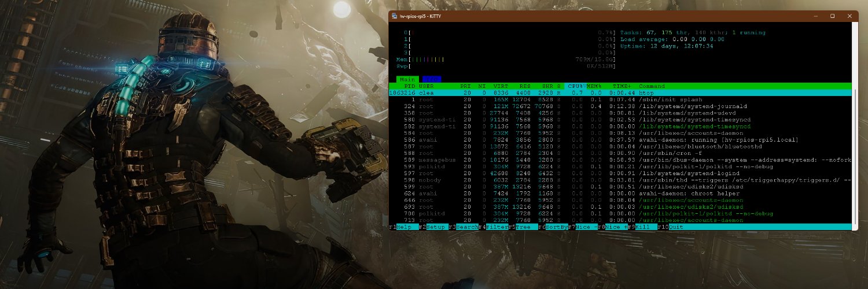The image size is (868, 289).
Task: Click the Load average line
Action: coord(672,39)
